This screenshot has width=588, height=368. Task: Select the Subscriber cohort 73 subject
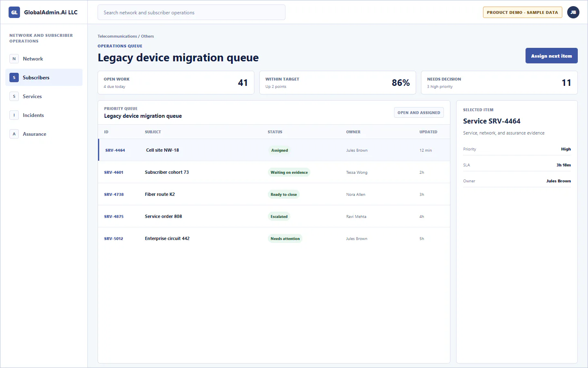pos(167,172)
